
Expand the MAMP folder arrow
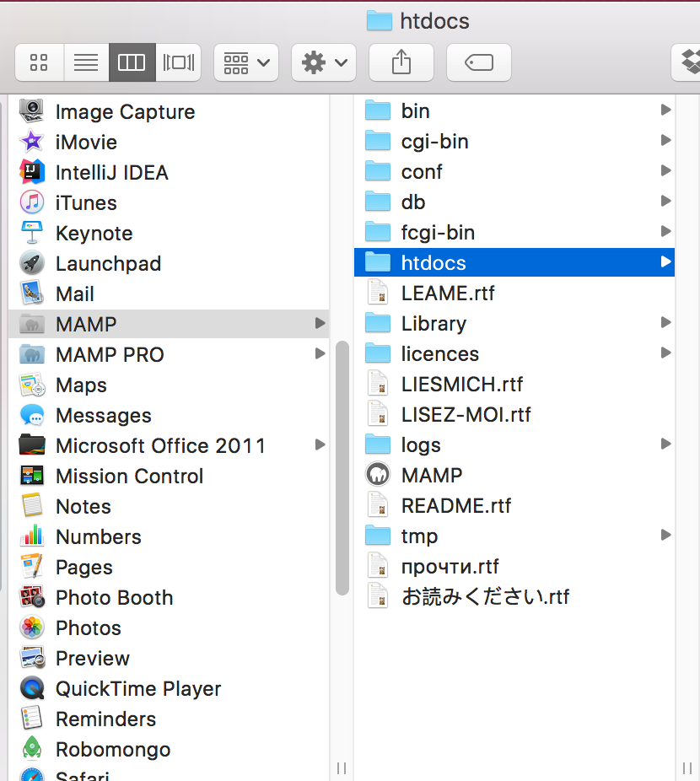click(320, 323)
